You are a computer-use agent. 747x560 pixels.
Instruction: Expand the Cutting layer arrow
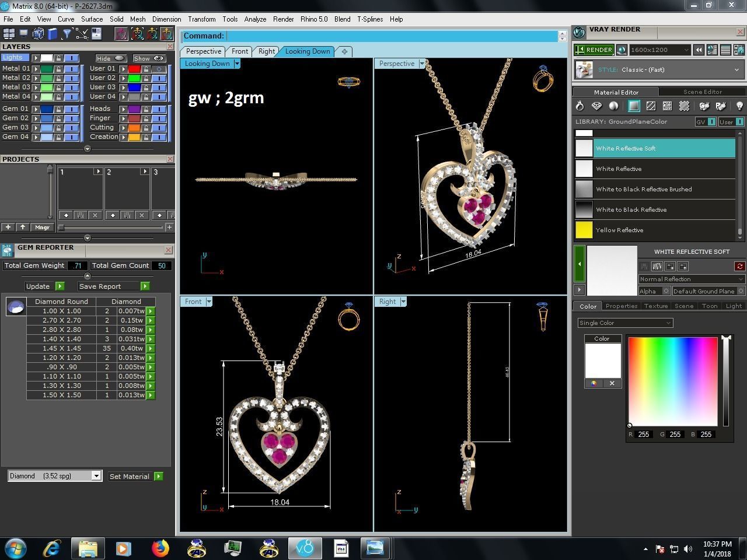point(123,128)
